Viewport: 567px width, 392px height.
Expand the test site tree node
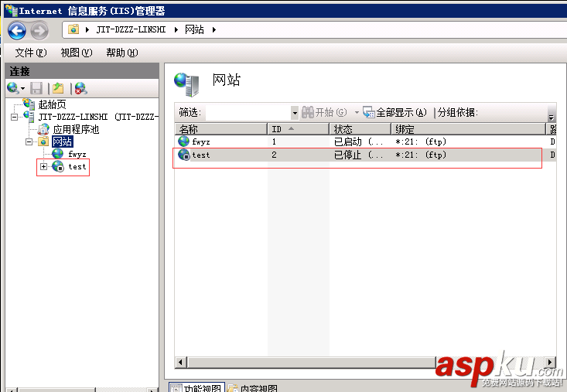click(43, 166)
